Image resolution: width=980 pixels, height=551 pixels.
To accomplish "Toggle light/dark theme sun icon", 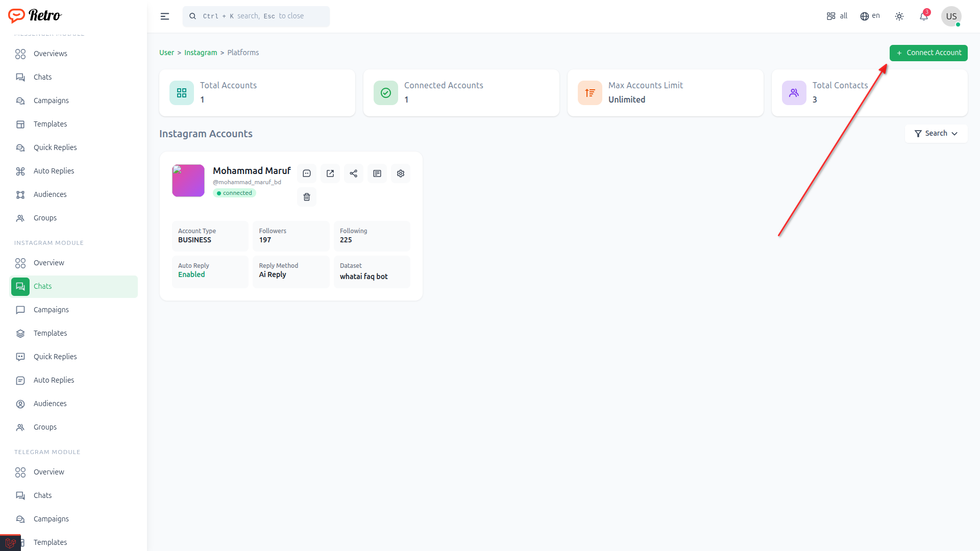I will coord(899,16).
